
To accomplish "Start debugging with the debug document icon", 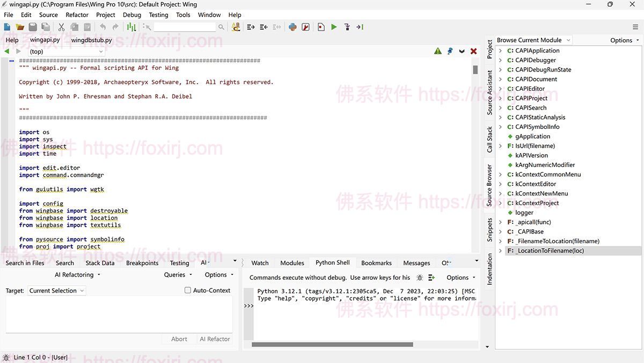I will 321,26.
